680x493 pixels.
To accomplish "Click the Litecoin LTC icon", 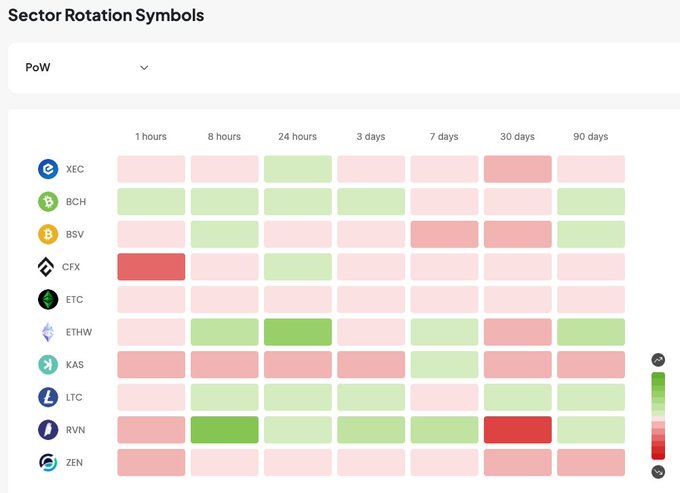I will (x=48, y=397).
